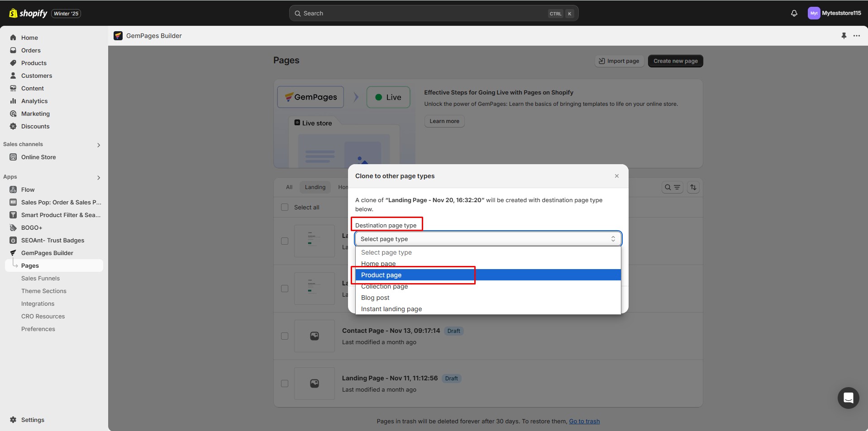Image resolution: width=868 pixels, height=431 pixels.
Task: Click the Sales Pop app icon
Action: tap(13, 202)
